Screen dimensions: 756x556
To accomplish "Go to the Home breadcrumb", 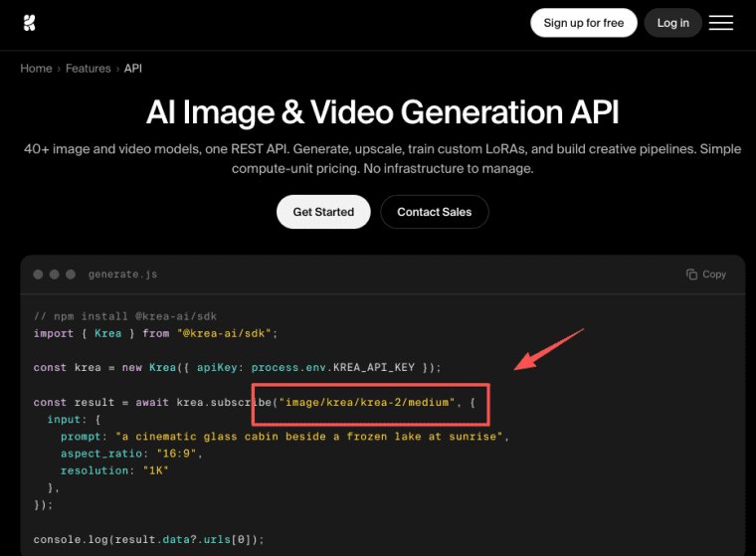I will coord(36,69).
